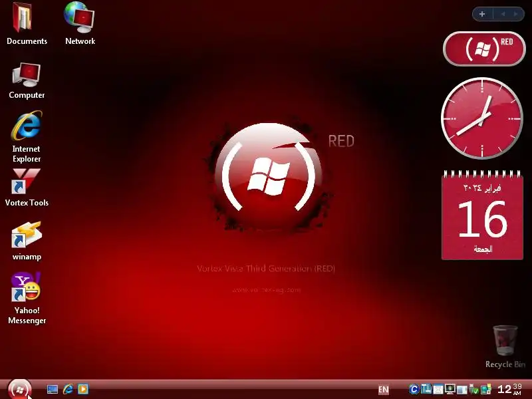
Task: Click the monitor-shaped tray icon
Action: 450,389
